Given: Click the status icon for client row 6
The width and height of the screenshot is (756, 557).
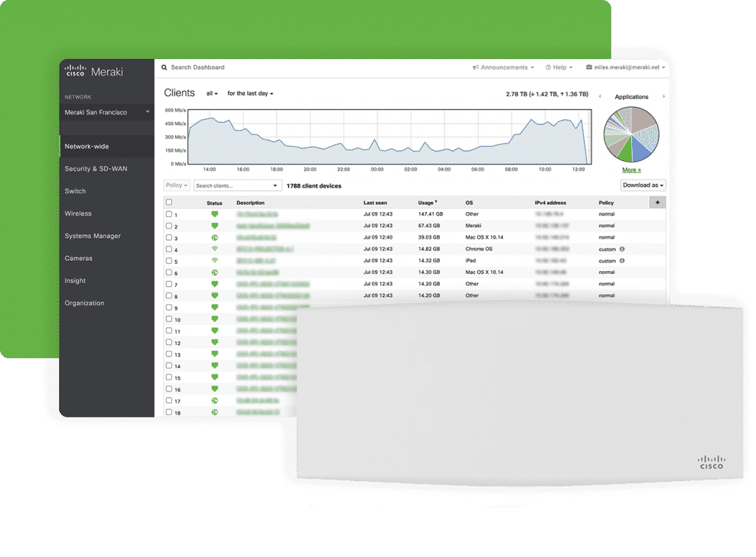Looking at the screenshot, I should pyautogui.click(x=215, y=273).
